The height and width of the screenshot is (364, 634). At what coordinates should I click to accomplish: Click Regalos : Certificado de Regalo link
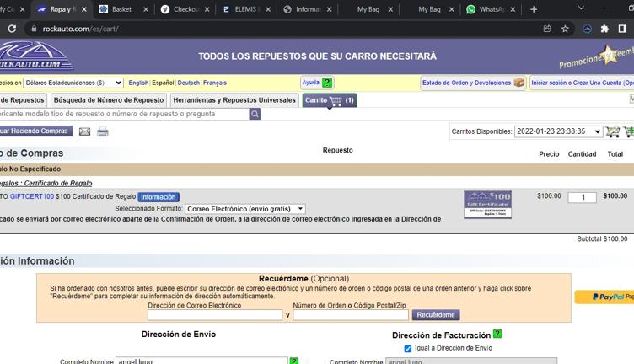(x=46, y=183)
